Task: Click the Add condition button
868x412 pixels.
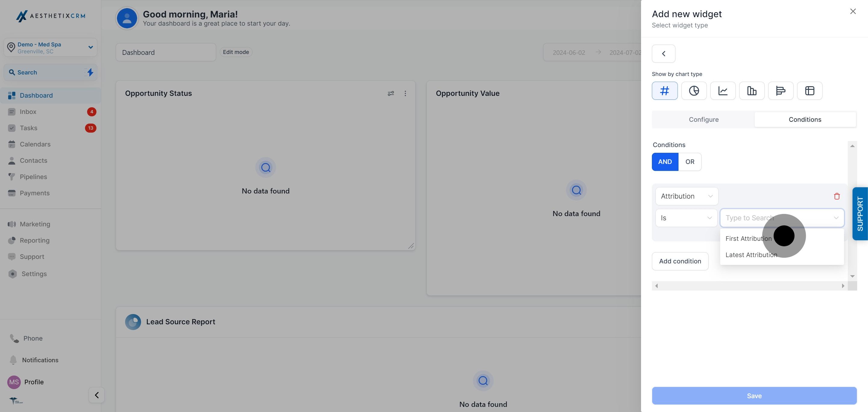Action: coord(680,261)
